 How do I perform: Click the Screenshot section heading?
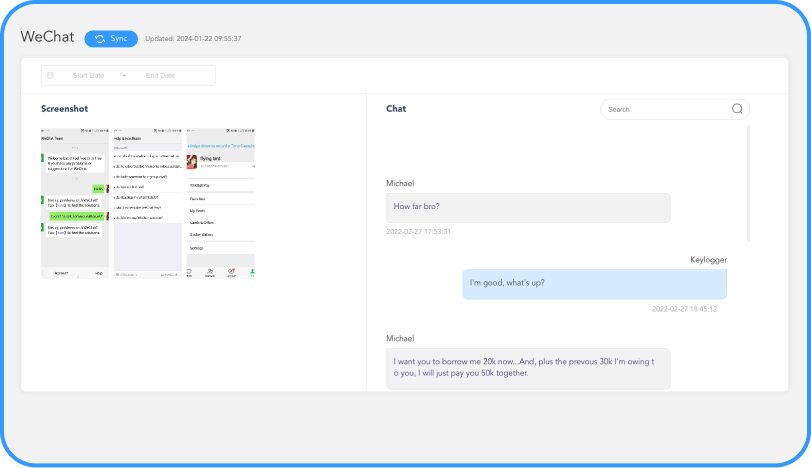[65, 108]
